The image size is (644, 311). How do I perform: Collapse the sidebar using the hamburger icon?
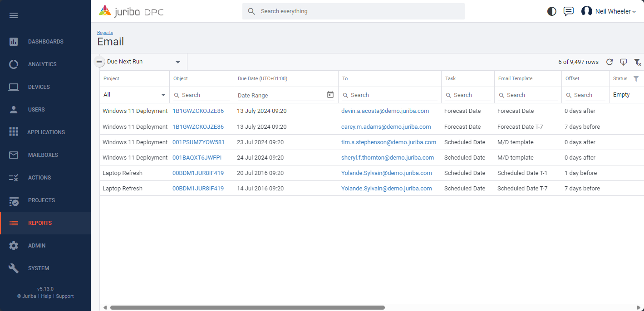14,15
